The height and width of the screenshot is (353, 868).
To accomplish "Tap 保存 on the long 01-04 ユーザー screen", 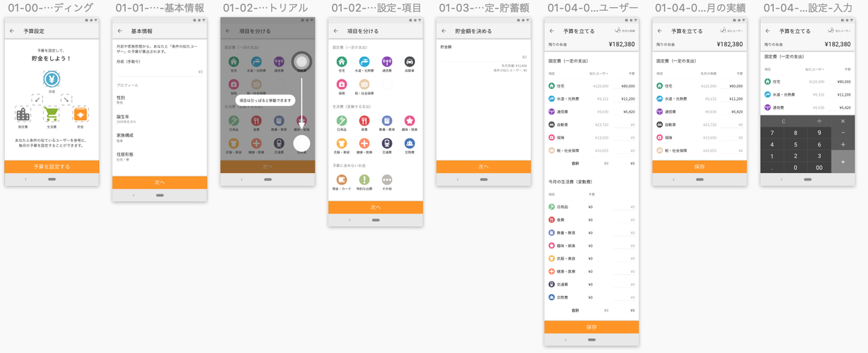I will (x=591, y=327).
